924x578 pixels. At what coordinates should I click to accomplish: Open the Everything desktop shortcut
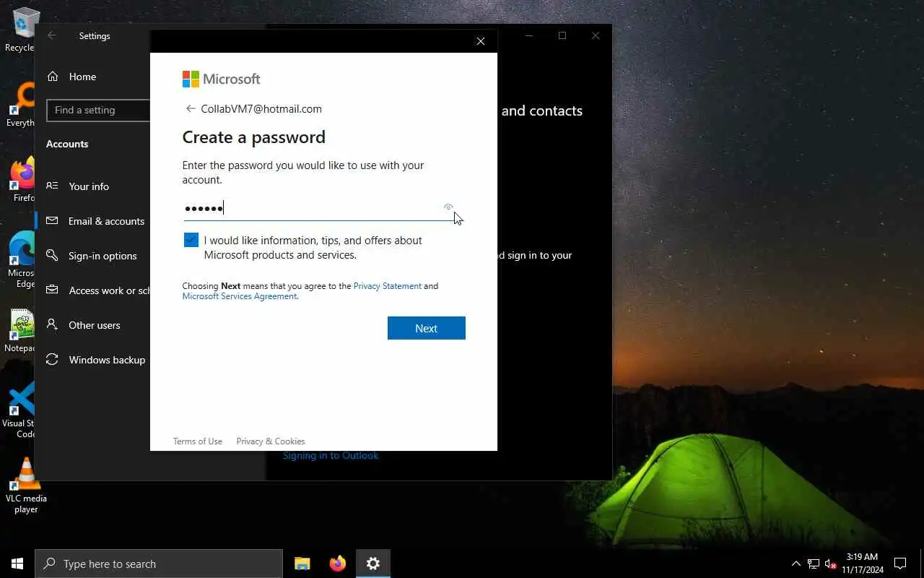pos(22,104)
